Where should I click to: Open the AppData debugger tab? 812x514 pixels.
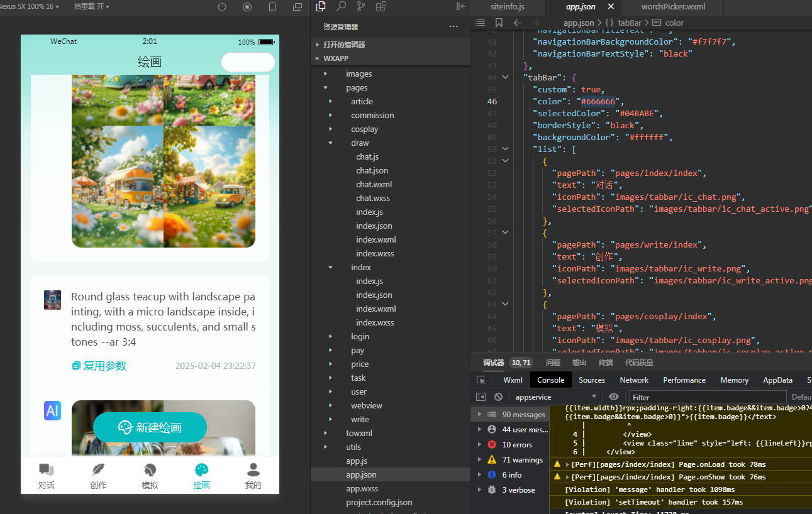[x=777, y=380]
